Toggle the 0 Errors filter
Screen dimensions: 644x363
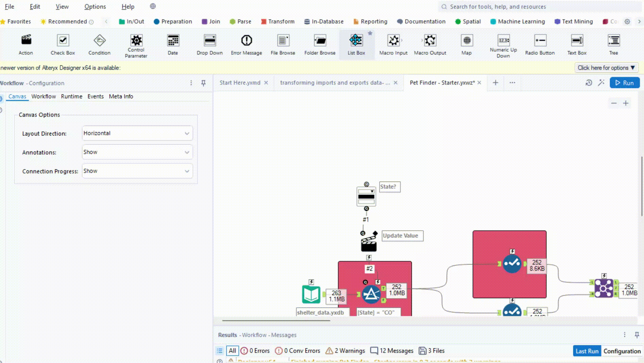coord(255,350)
